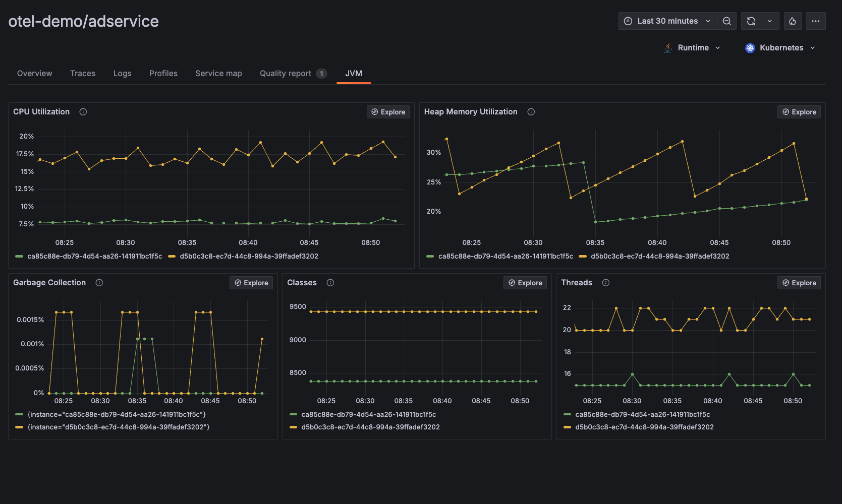
Task: Open the Service map tab
Action: coord(218,74)
